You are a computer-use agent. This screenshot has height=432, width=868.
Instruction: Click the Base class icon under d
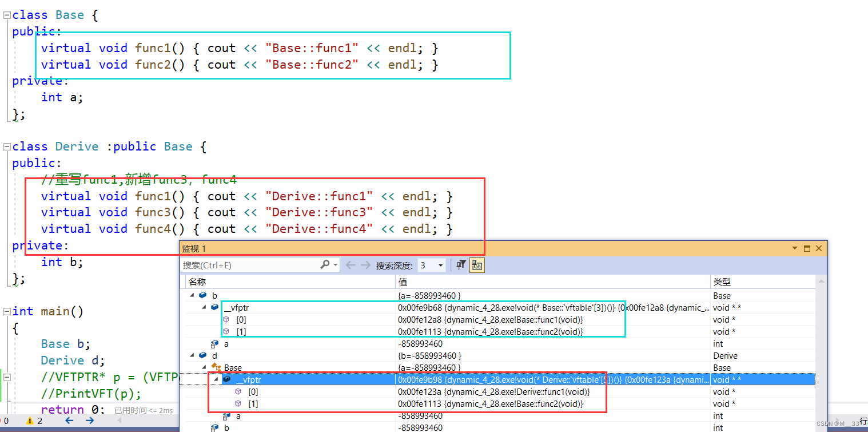point(216,367)
